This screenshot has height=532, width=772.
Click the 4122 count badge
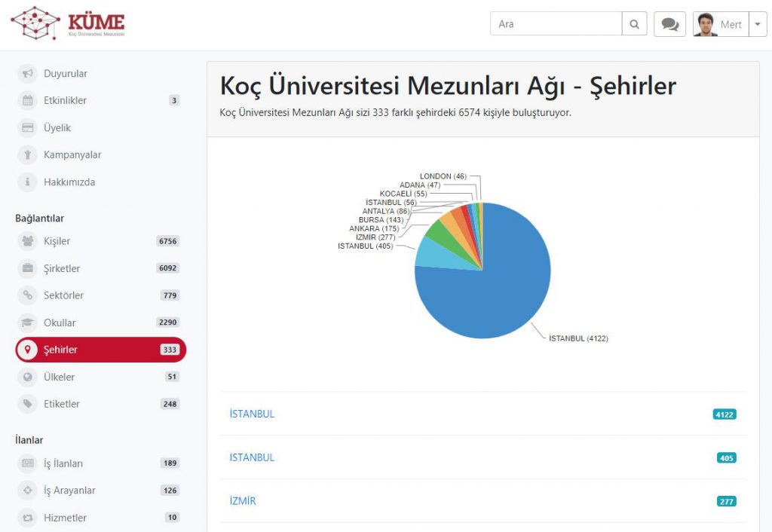725,414
